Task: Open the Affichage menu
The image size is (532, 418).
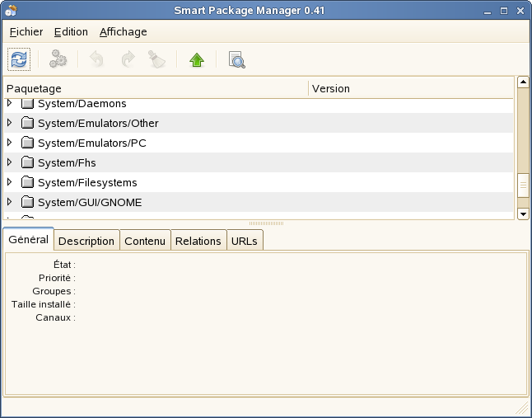Action: tap(123, 31)
